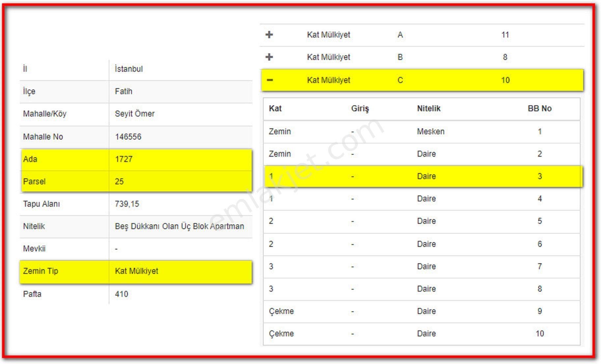Click the Tapu Alanı label
This screenshot has height=364, width=601.
[x=41, y=204]
